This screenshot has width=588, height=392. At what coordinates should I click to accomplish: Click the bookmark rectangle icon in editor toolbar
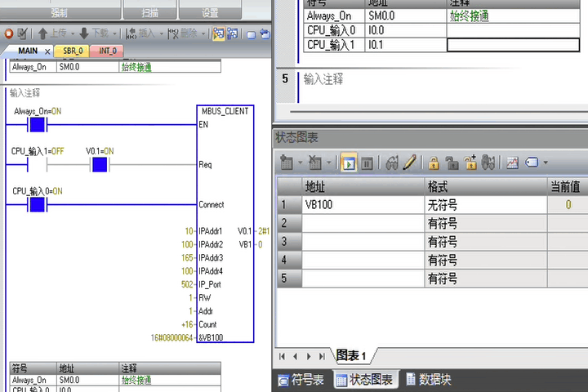[252, 35]
